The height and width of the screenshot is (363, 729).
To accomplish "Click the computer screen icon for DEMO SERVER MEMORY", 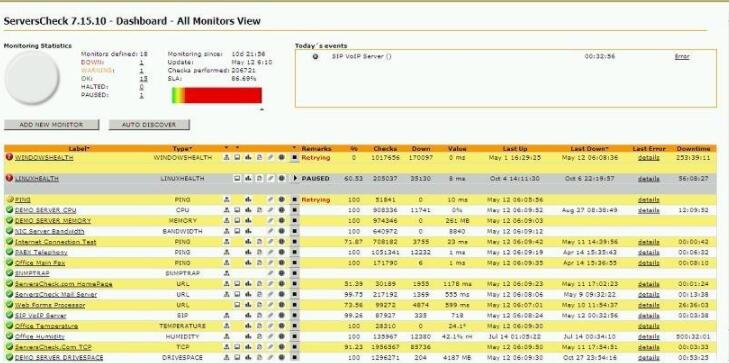I will click(x=237, y=221).
